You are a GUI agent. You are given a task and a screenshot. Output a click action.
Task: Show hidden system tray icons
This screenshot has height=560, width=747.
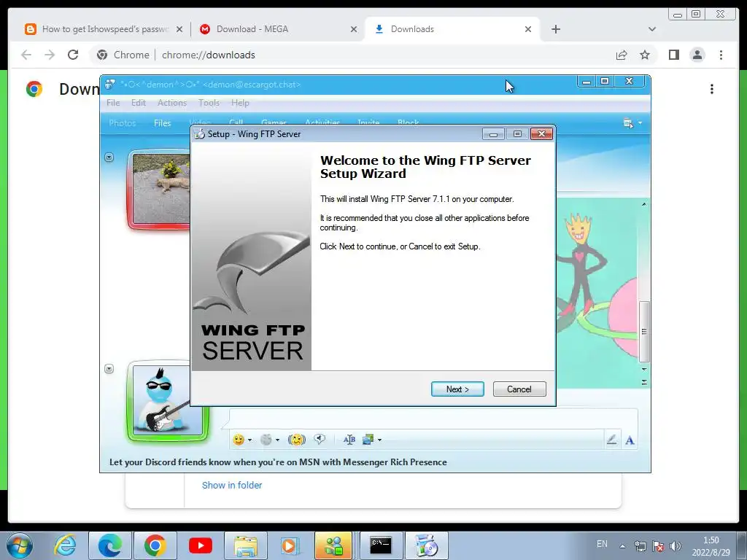pyautogui.click(x=622, y=545)
